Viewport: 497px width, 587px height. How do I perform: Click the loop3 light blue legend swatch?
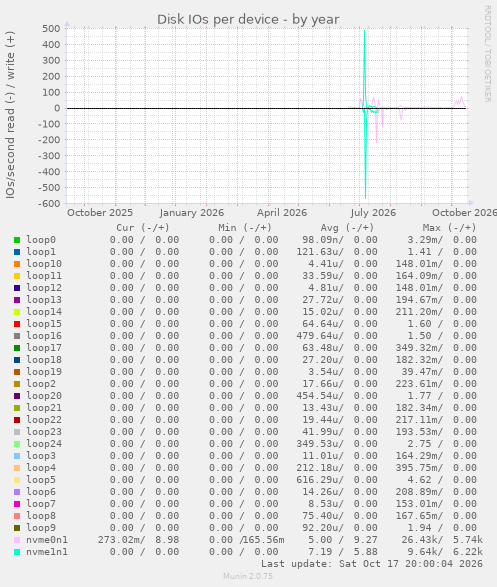17,456
